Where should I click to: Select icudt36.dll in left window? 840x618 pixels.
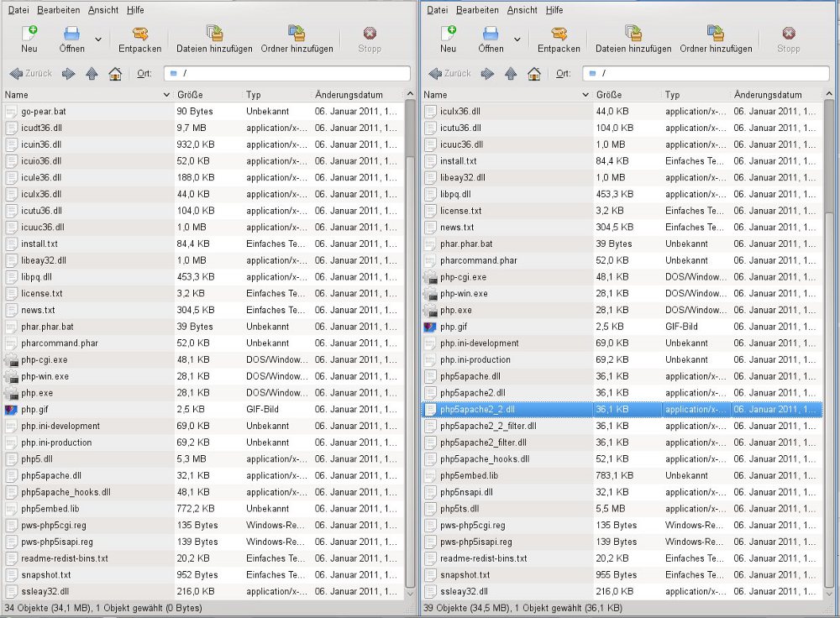point(203,128)
